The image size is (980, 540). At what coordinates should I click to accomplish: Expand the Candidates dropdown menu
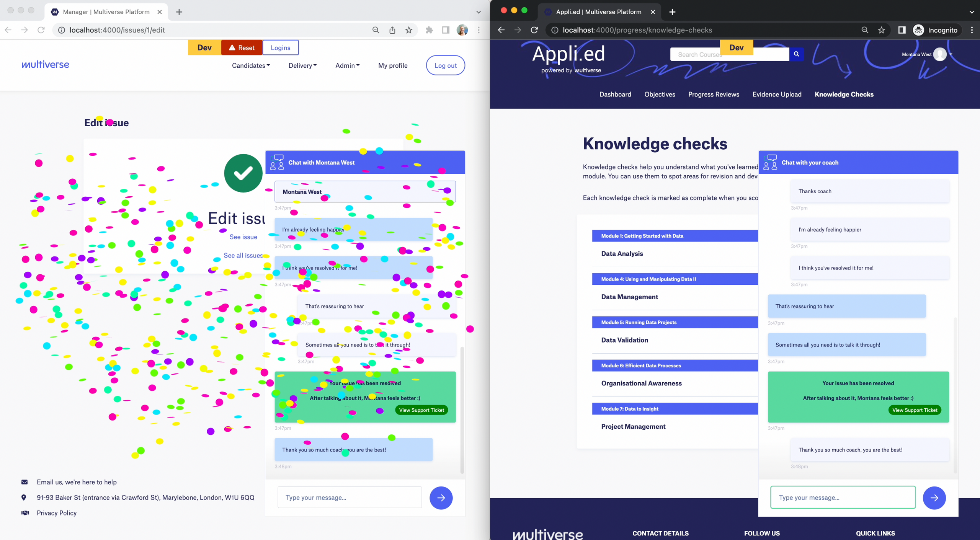pyautogui.click(x=251, y=65)
